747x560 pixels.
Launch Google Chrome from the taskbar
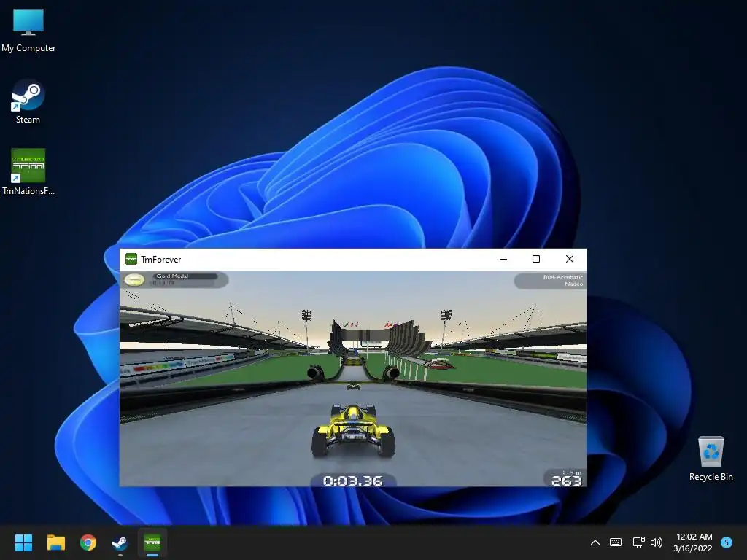click(x=88, y=542)
